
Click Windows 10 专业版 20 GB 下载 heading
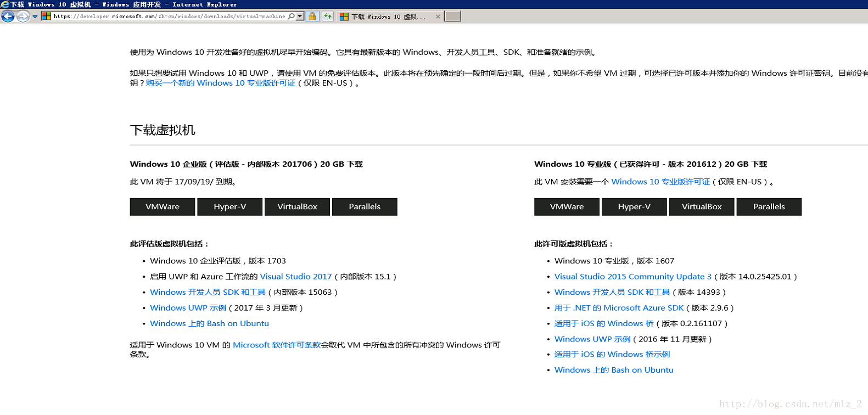[x=651, y=164]
